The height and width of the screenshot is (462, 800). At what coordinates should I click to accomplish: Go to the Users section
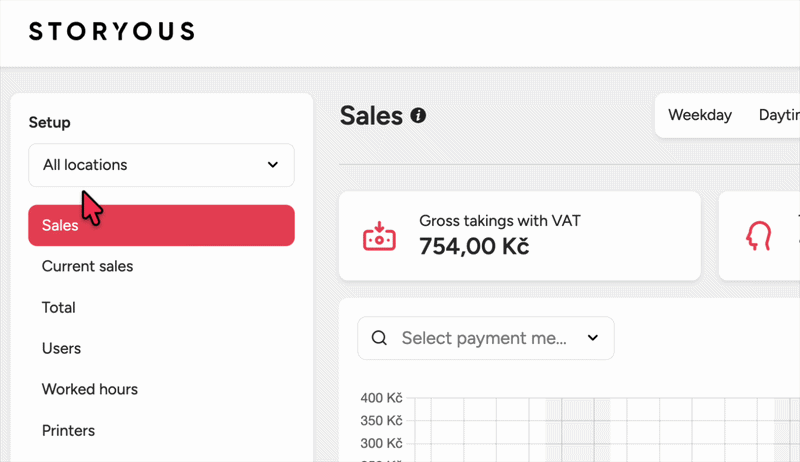coord(61,348)
